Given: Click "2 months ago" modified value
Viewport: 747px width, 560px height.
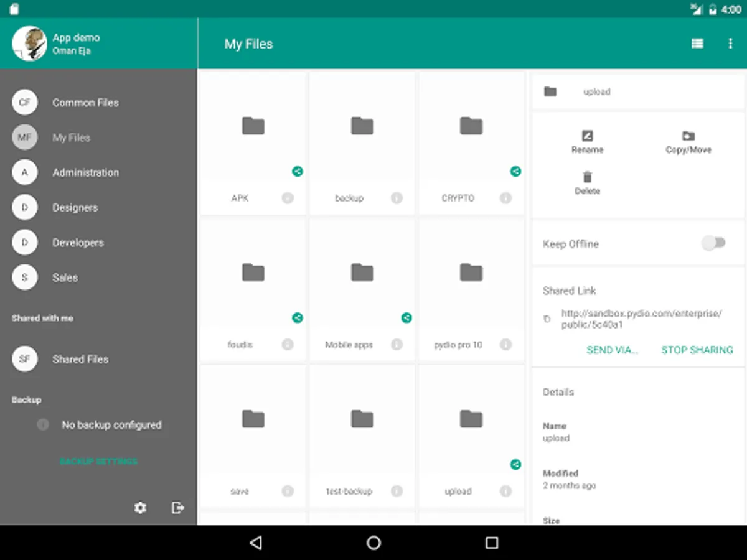Looking at the screenshot, I should (569, 485).
